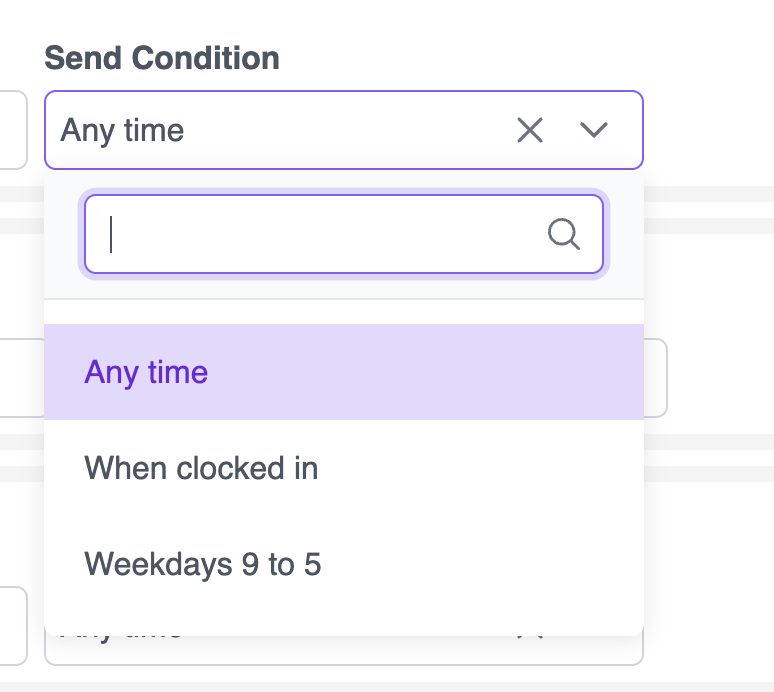This screenshot has height=692, width=774.
Task: Select the highlighted "Any time" option
Action: point(146,372)
